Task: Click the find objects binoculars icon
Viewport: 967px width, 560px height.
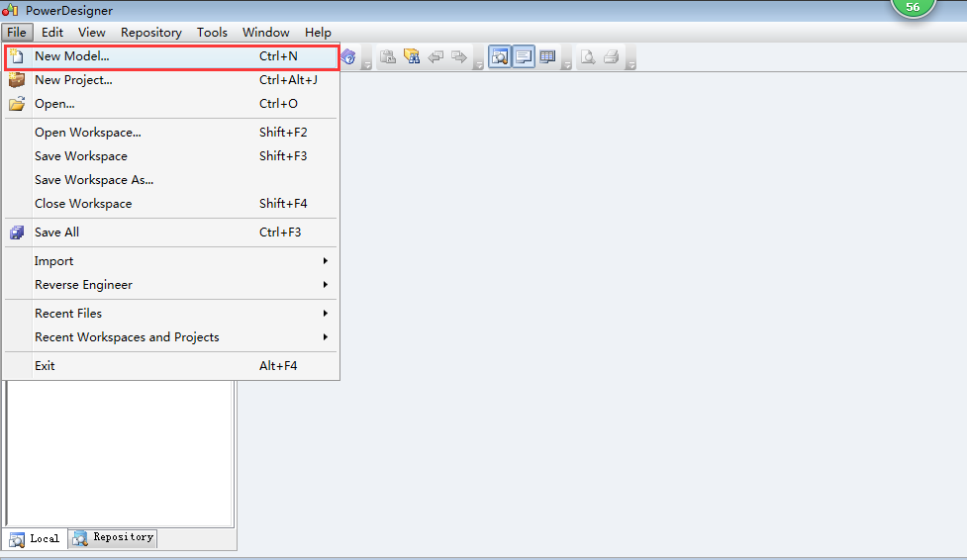Action: click(412, 56)
